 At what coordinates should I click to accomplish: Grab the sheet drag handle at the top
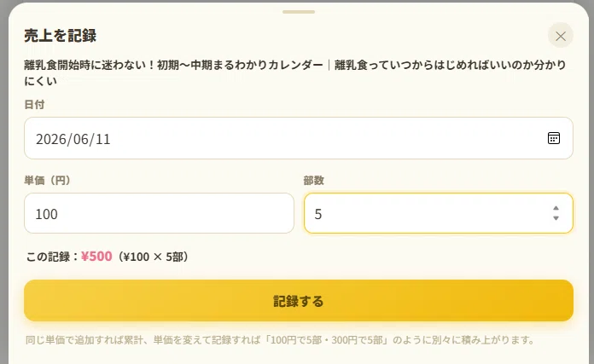[299, 12]
